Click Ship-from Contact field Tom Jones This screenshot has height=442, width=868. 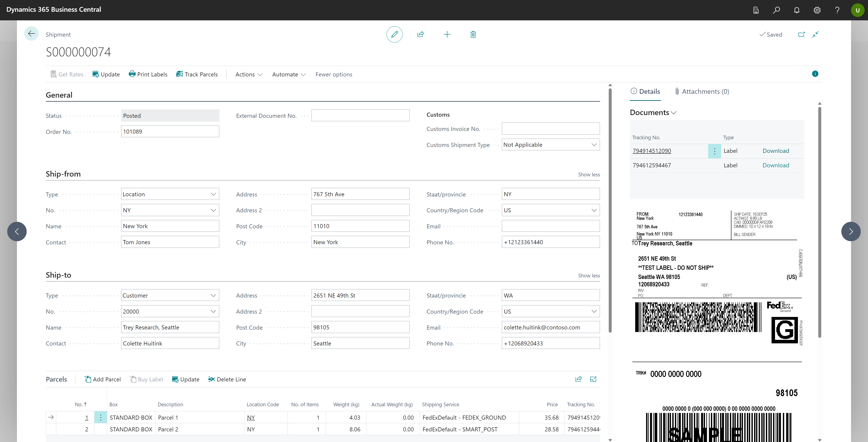(x=170, y=242)
